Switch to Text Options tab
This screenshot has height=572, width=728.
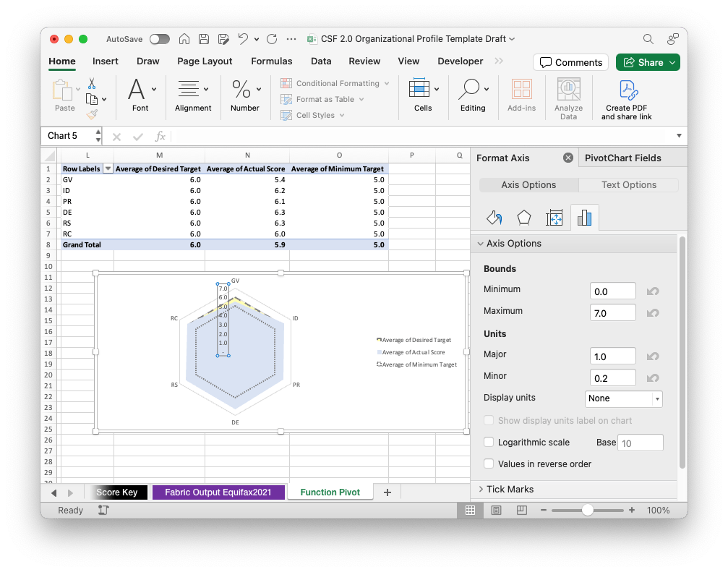[629, 185]
